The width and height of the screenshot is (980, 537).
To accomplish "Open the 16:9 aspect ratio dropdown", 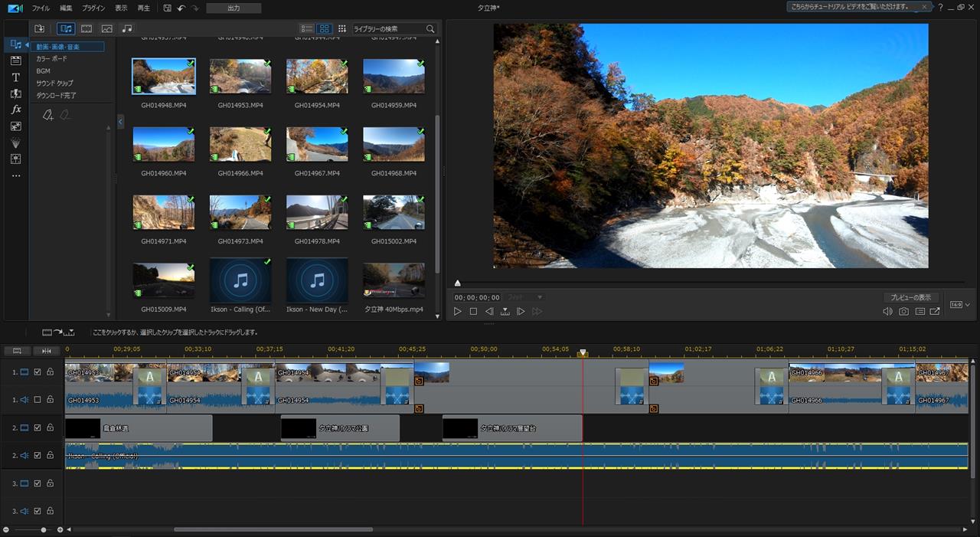I will point(960,304).
